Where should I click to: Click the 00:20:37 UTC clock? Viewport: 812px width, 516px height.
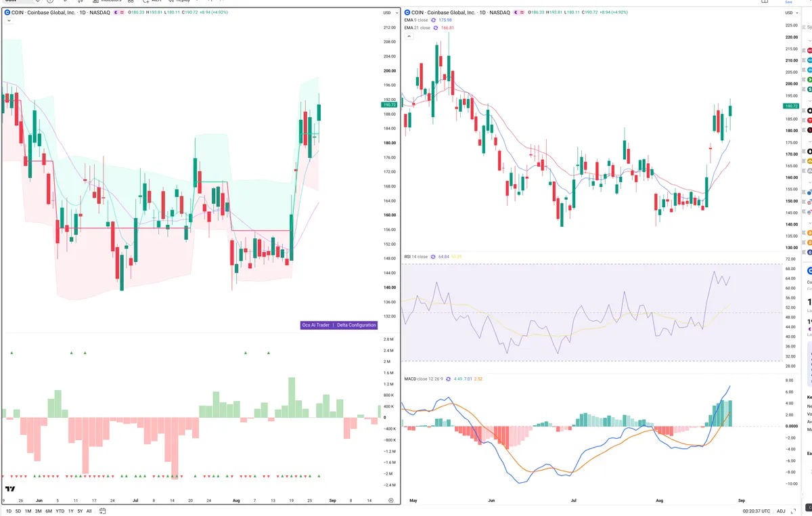point(757,511)
